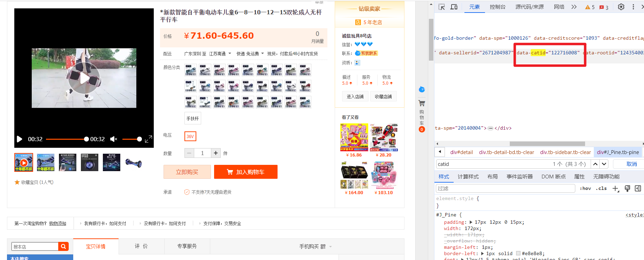Click the element style paintbrush icon
The height and width of the screenshot is (260, 644).
point(627,189)
